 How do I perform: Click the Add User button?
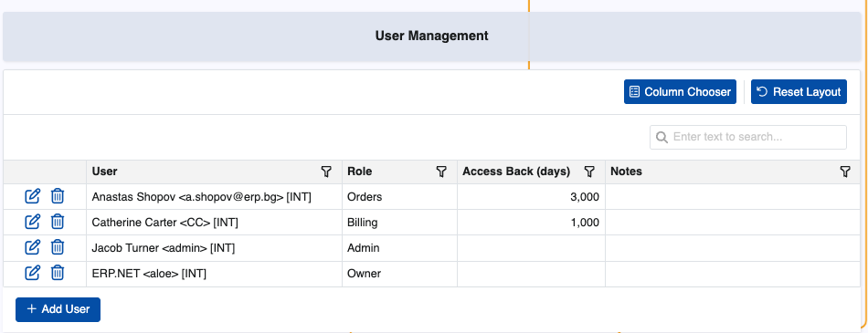58,309
